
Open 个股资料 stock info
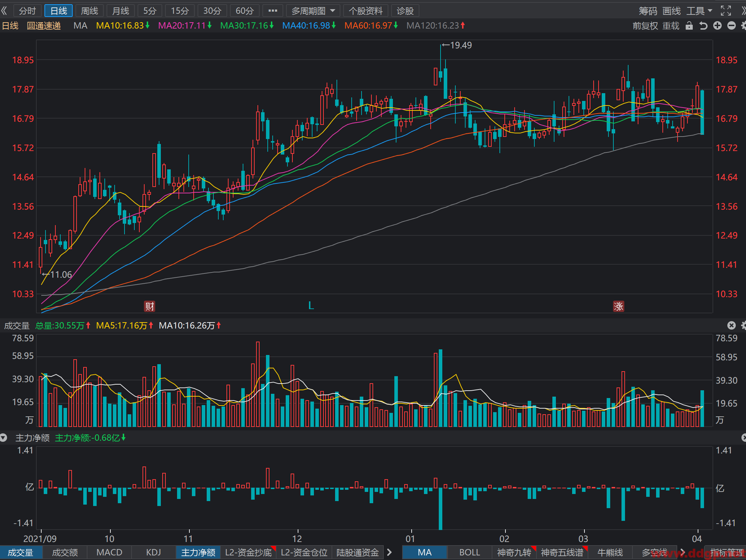coord(365,11)
